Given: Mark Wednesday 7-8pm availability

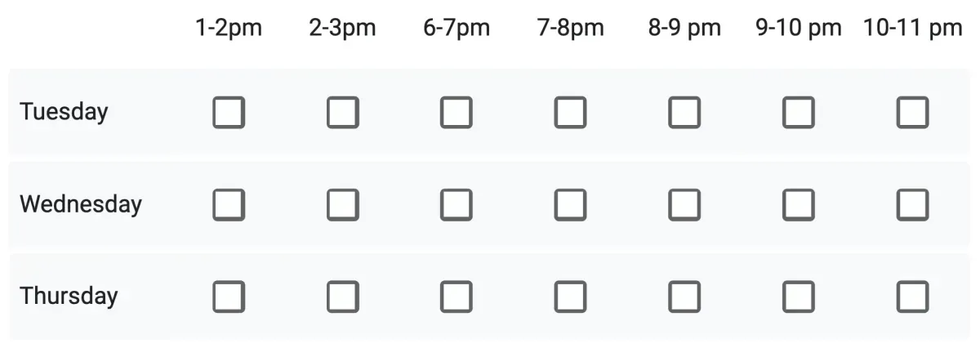Looking at the screenshot, I should [x=570, y=204].
